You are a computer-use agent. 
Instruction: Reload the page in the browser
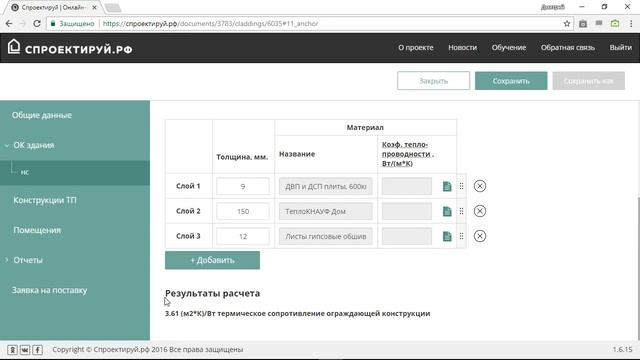[37, 24]
